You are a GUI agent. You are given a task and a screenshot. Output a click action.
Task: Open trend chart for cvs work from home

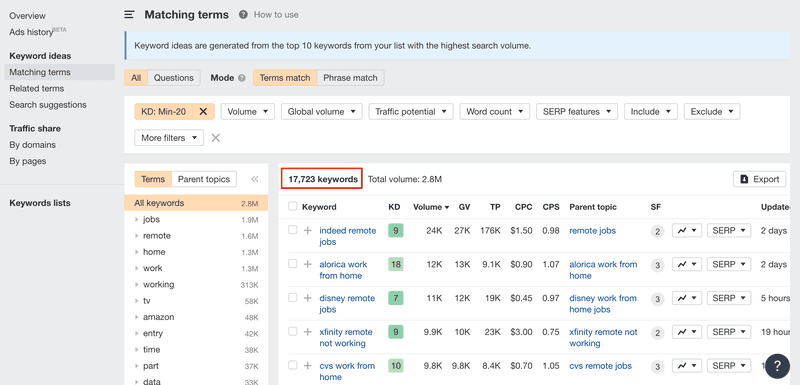(x=687, y=365)
